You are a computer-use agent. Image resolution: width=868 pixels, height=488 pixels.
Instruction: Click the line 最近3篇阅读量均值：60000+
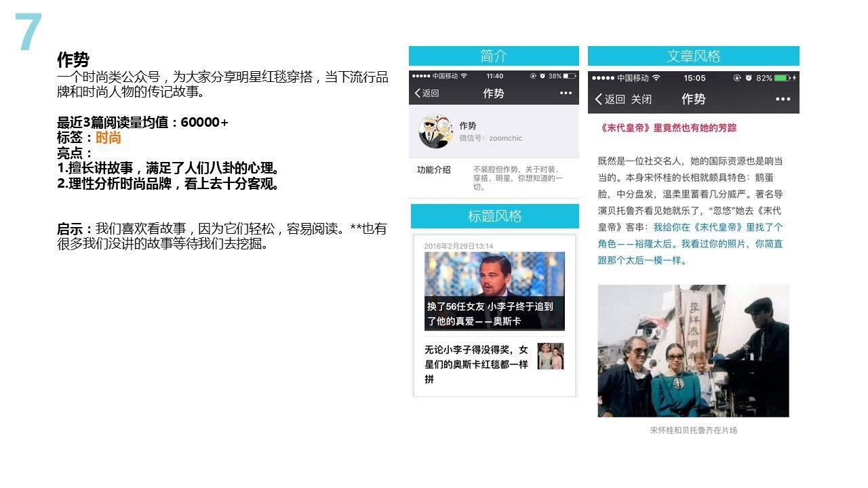click(143, 123)
